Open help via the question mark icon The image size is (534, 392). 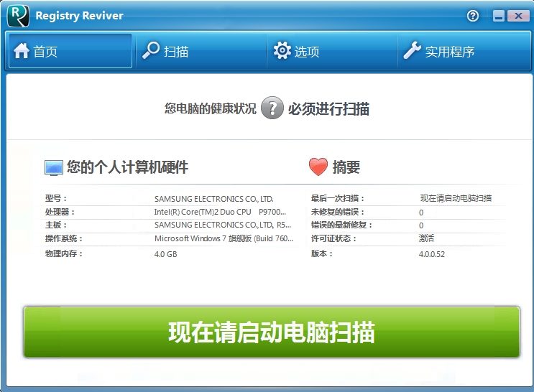(473, 16)
